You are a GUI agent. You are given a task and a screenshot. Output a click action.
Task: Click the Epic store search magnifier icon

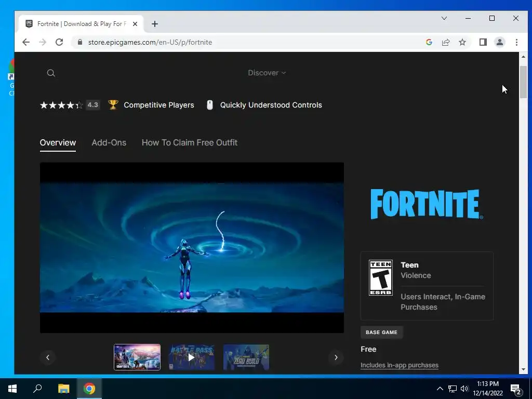click(51, 73)
